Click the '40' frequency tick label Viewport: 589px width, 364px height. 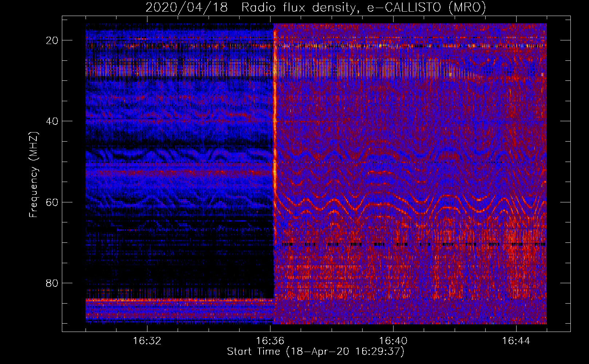[52, 121]
